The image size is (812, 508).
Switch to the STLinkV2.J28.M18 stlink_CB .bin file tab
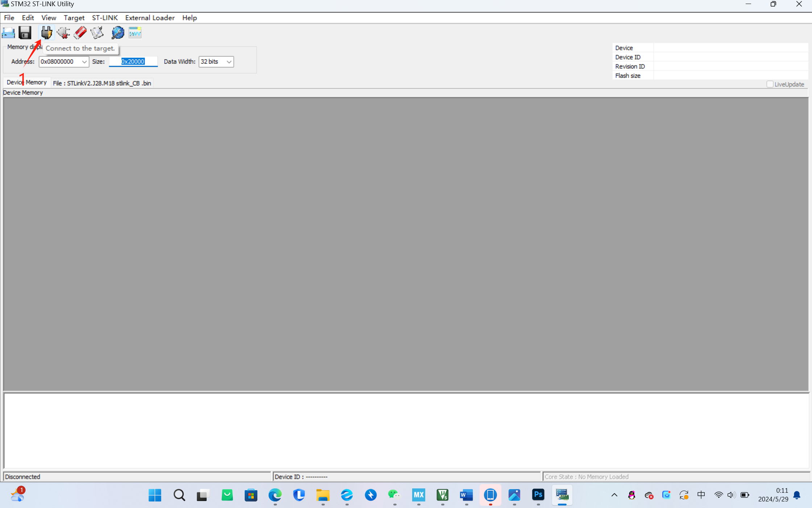(102, 83)
